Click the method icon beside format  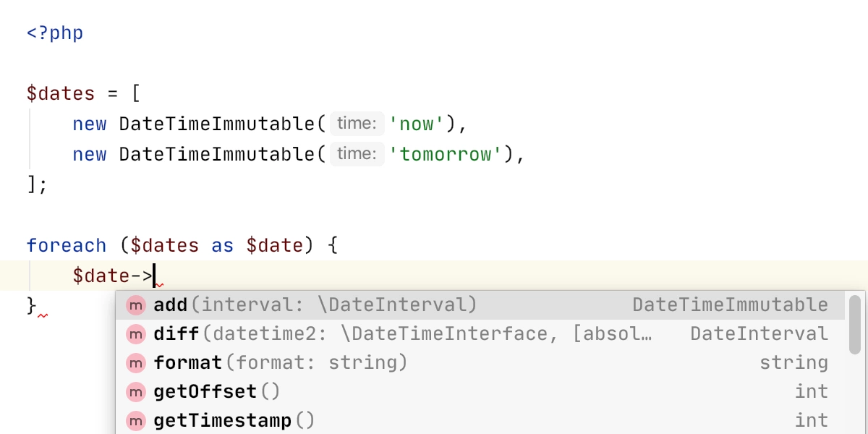136,363
